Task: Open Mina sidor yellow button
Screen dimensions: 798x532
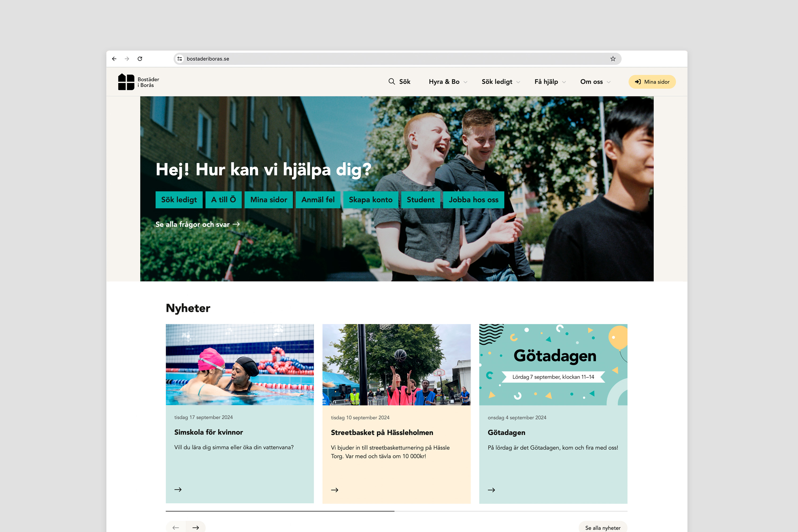Action: pos(652,82)
